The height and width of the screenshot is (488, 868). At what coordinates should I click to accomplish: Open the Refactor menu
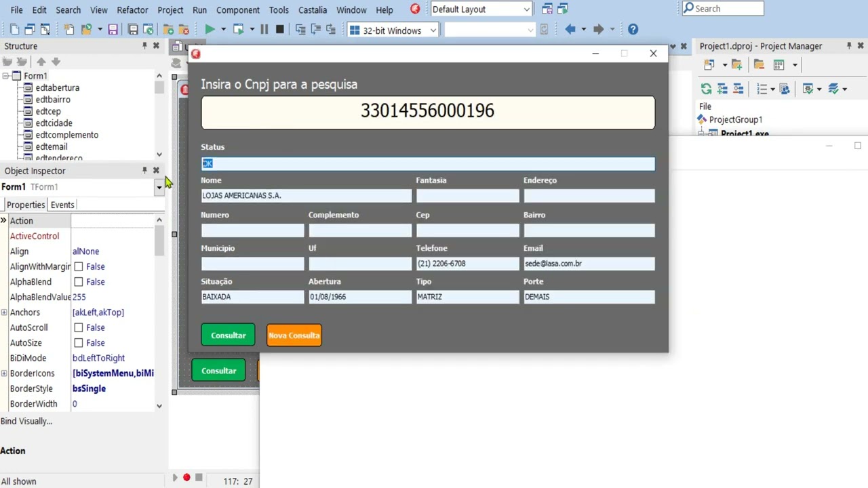(x=132, y=10)
